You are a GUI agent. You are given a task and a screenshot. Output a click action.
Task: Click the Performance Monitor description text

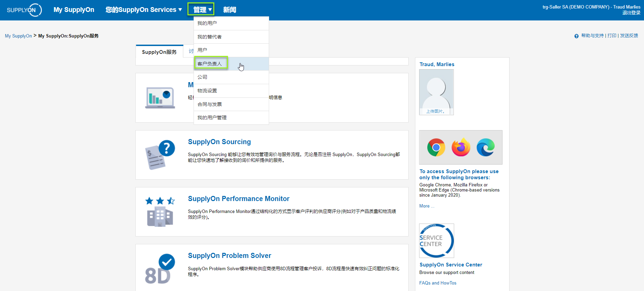tap(292, 214)
